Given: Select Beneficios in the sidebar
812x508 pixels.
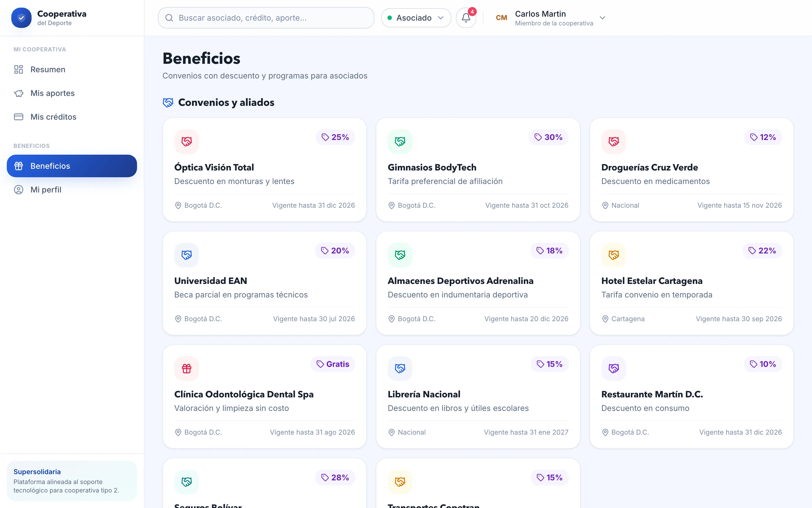Looking at the screenshot, I should coord(72,166).
